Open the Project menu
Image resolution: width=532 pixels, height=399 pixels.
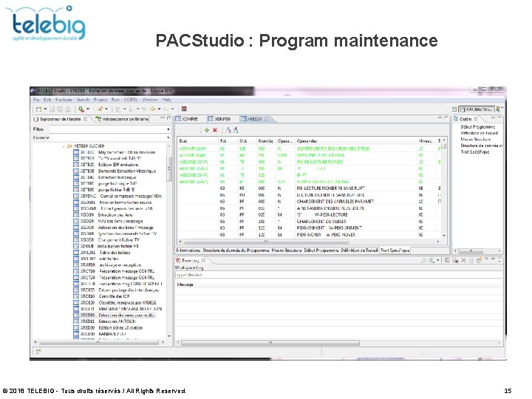[x=100, y=100]
